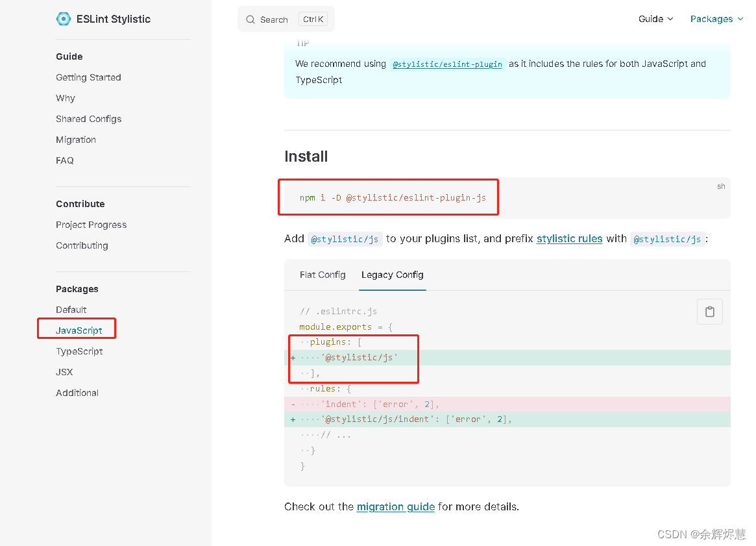Click the Search box

(x=286, y=19)
